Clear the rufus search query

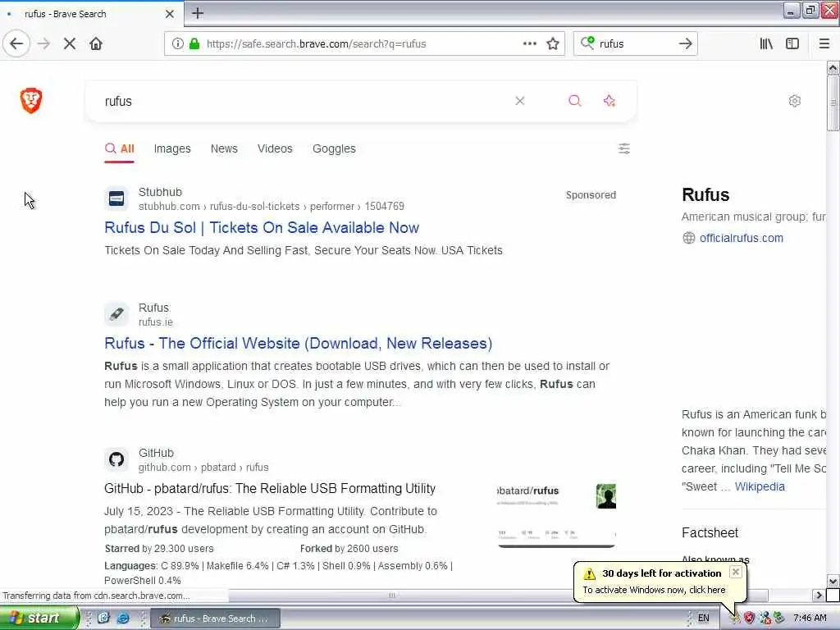[519, 101]
